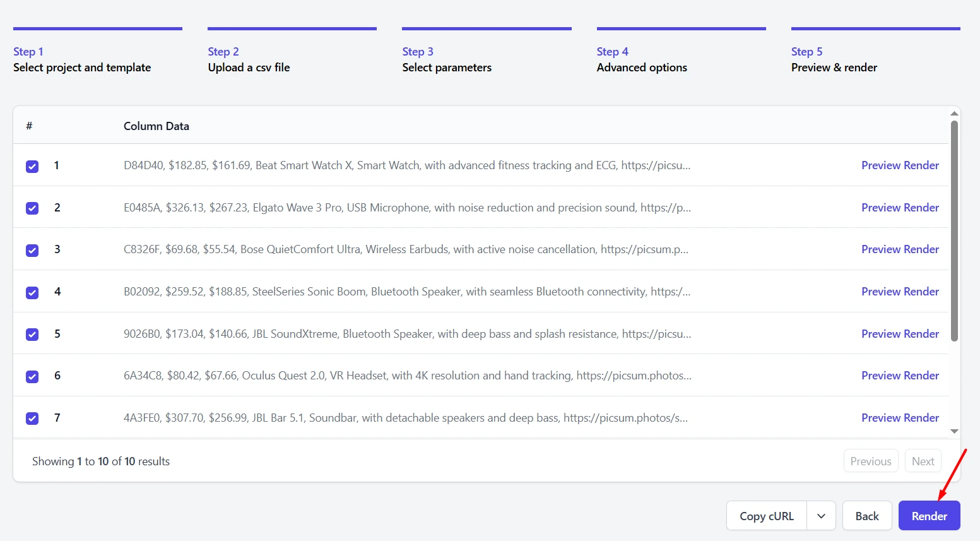Viewport: 980px width, 541px height.
Task: Open Preview Render for JBL Bar 5.1
Action: (900, 418)
